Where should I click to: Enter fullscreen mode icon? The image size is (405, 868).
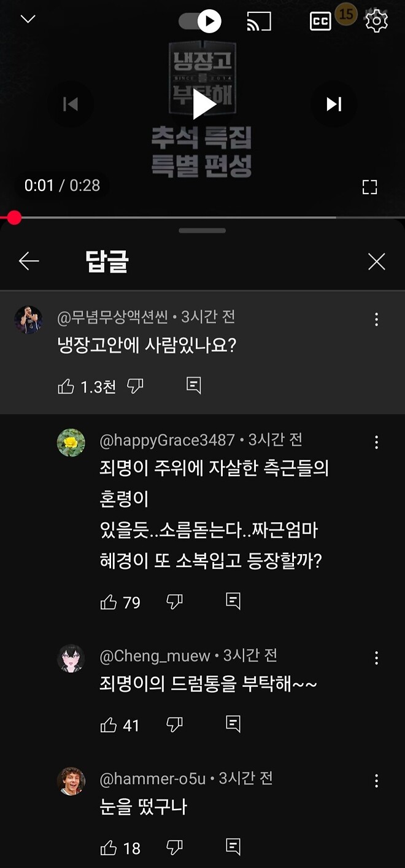click(x=369, y=186)
